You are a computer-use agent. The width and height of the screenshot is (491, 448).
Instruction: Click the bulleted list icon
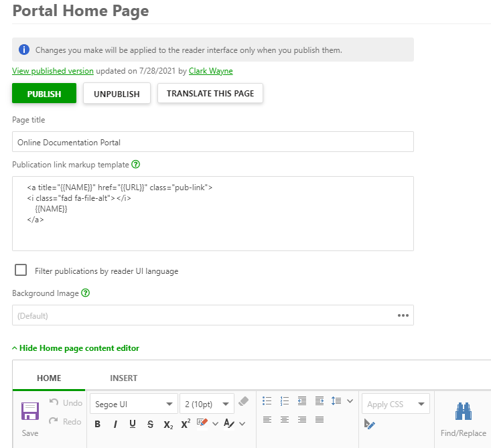coord(267,401)
